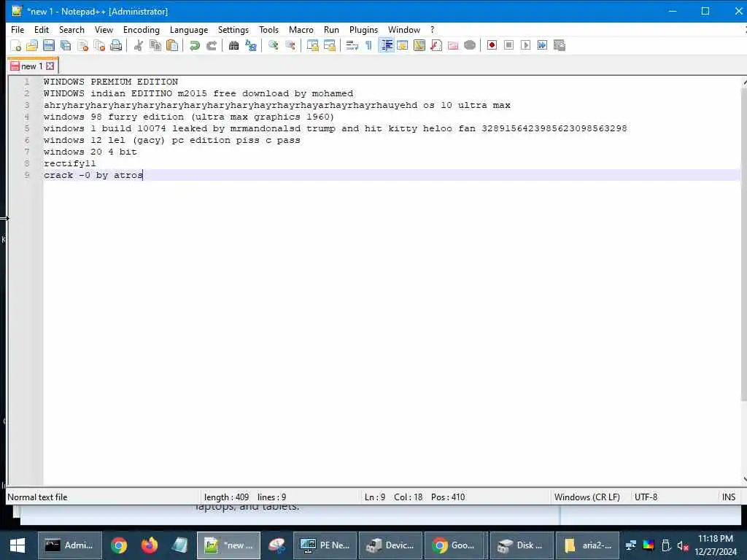Show the Document Map panel icon

[x=419, y=45]
